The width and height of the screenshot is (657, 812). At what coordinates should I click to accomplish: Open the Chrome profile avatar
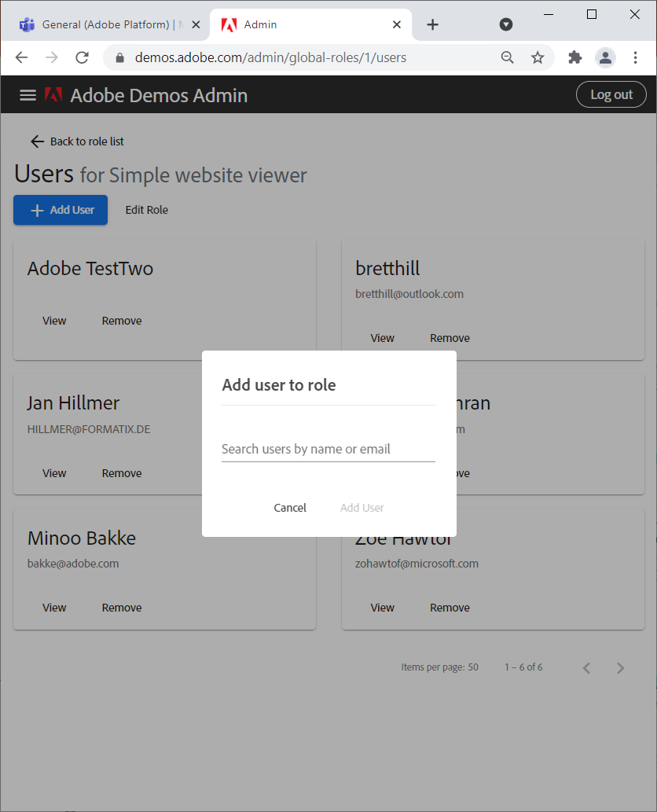click(x=605, y=57)
